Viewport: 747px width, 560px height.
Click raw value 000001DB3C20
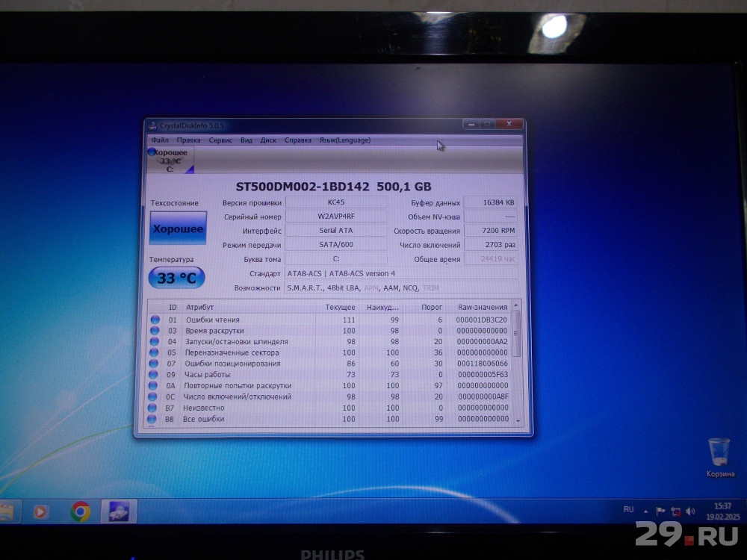pyautogui.click(x=482, y=320)
